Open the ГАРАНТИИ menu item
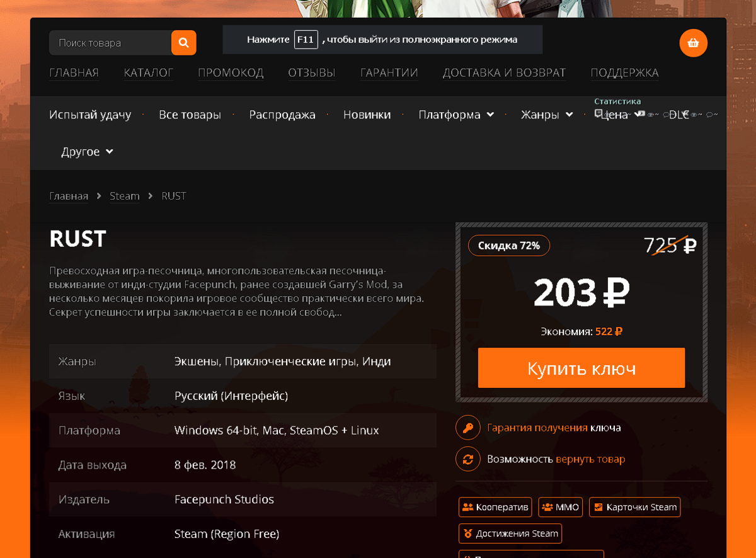 coord(389,72)
